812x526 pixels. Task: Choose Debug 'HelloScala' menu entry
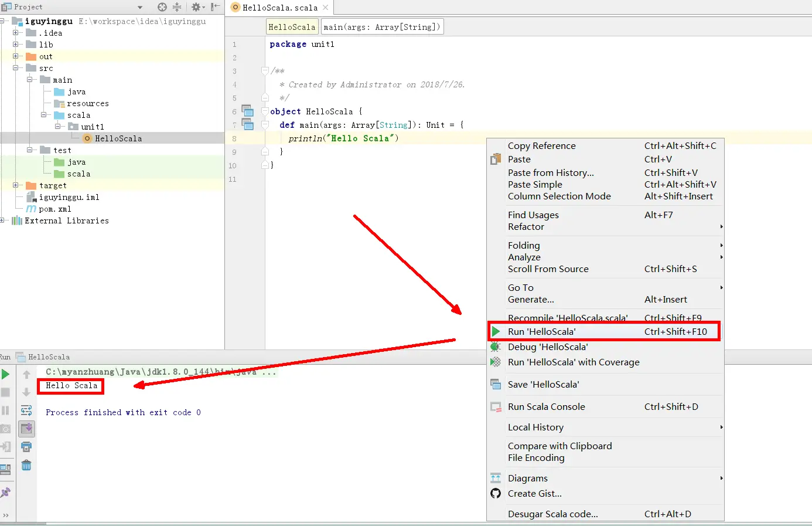[605, 347]
